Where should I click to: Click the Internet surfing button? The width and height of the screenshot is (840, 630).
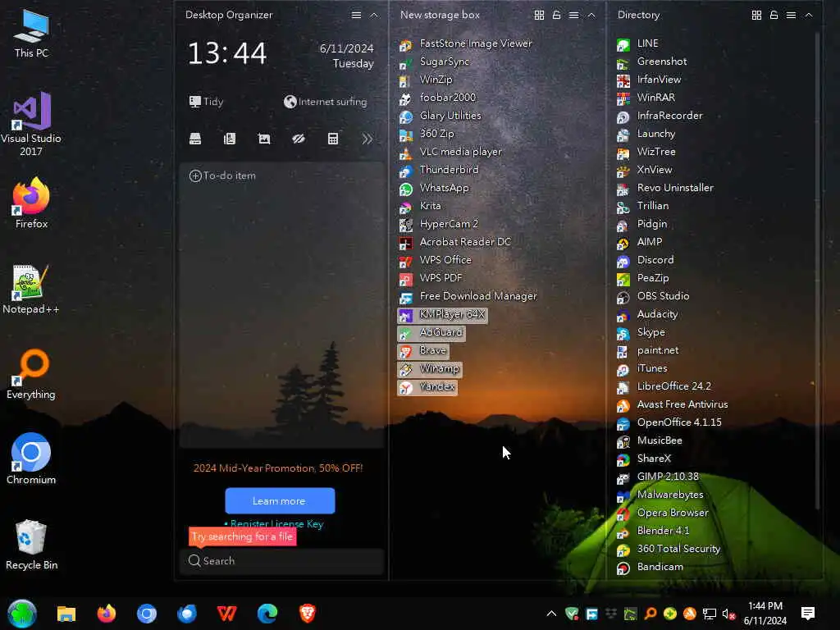pos(325,101)
